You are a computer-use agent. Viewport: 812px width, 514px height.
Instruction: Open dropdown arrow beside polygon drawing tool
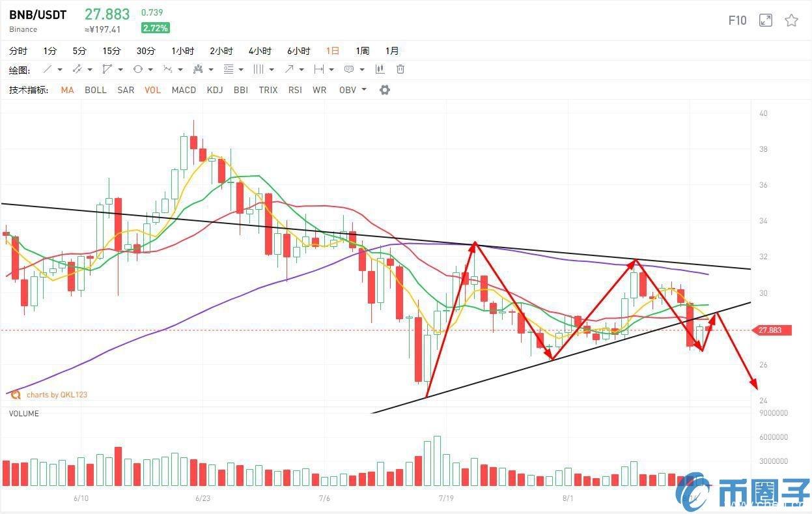[120, 69]
